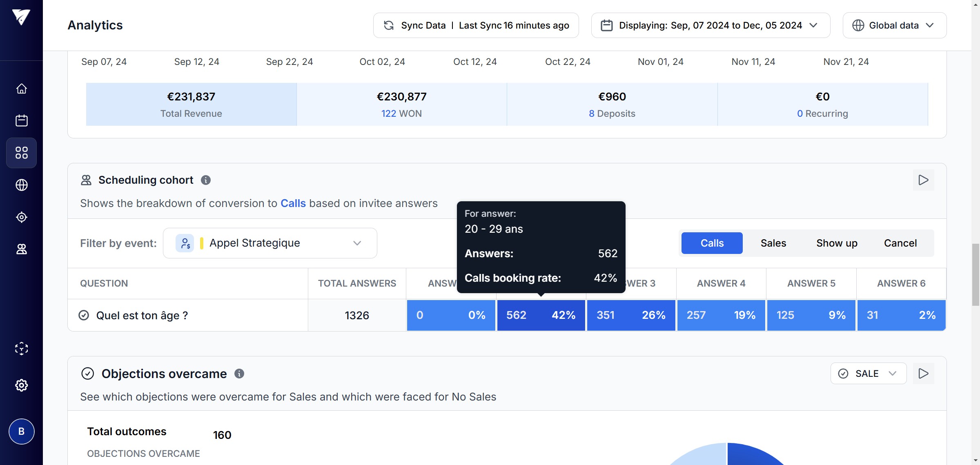Switch to the Sales tab
This screenshot has width=980, height=465.
pos(773,243)
